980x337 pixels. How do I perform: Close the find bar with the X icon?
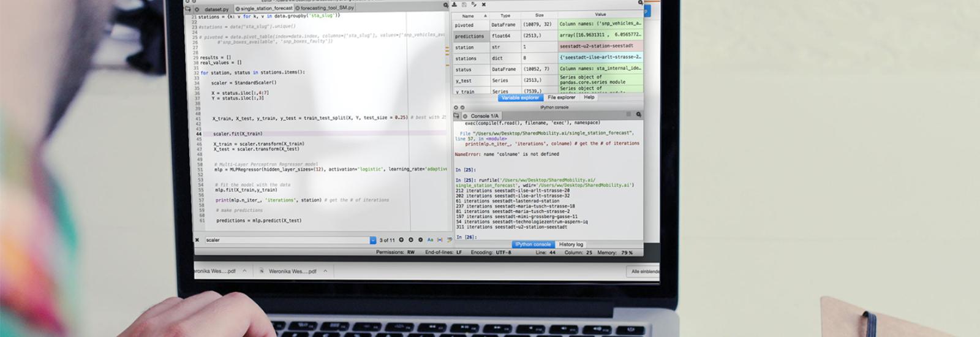click(x=197, y=240)
